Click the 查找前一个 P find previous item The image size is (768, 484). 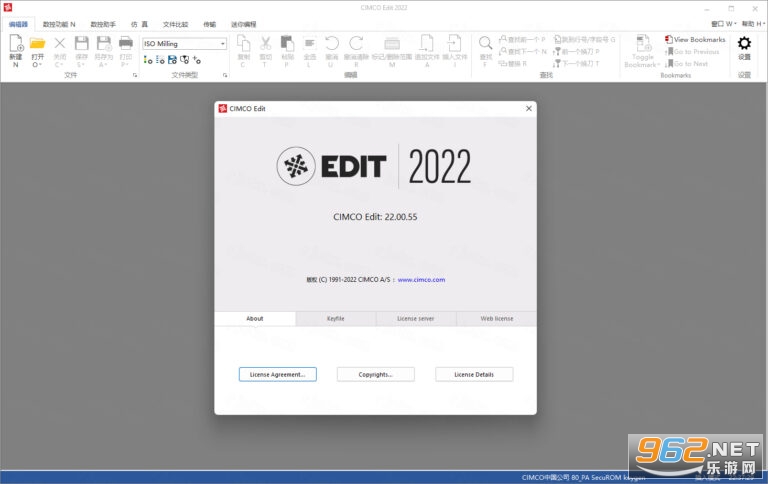pyautogui.click(x=522, y=39)
